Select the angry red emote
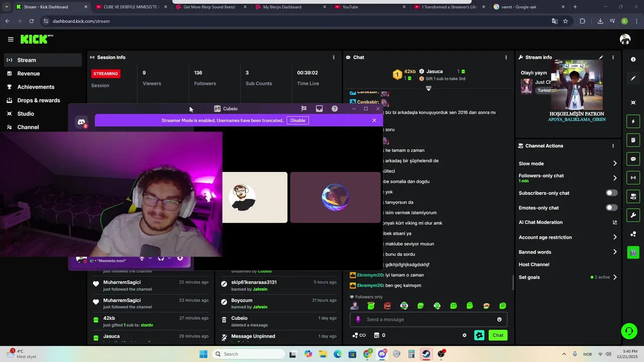Viewport: 644px width, 362px height. click(387, 306)
